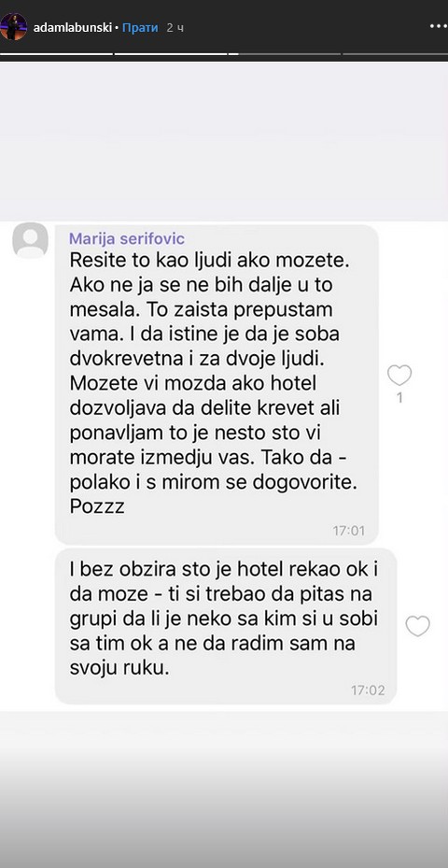Click the like count 1 under heart
448x868 pixels.
coord(399,397)
